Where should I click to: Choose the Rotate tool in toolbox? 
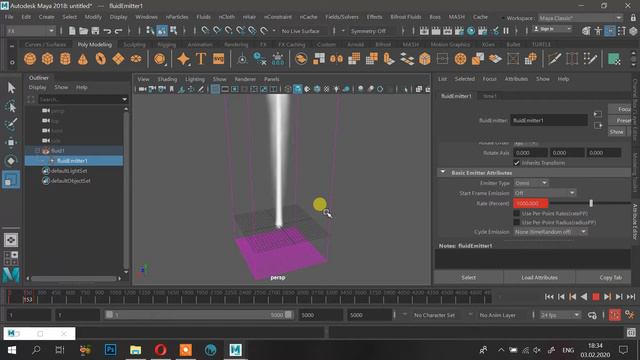coord(11,160)
